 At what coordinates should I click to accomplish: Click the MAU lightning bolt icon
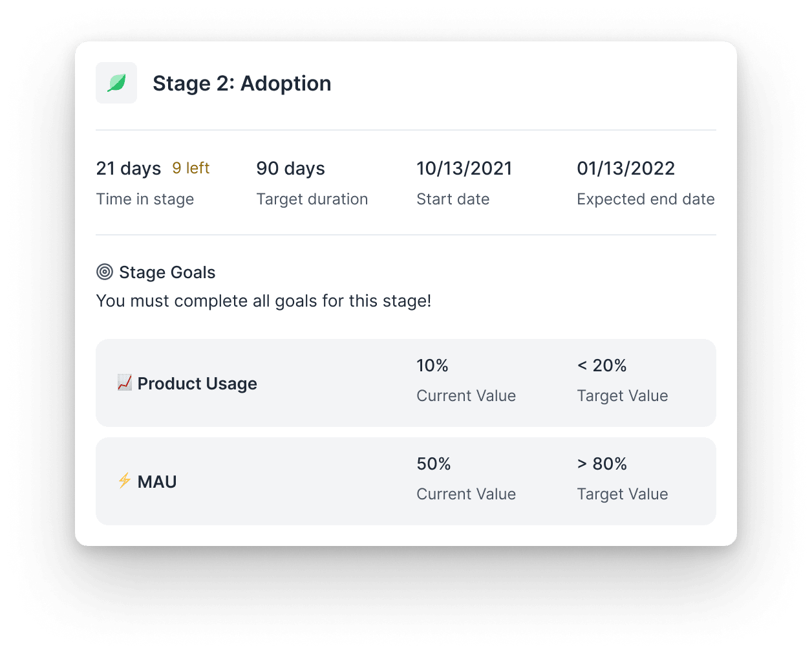[x=125, y=481]
